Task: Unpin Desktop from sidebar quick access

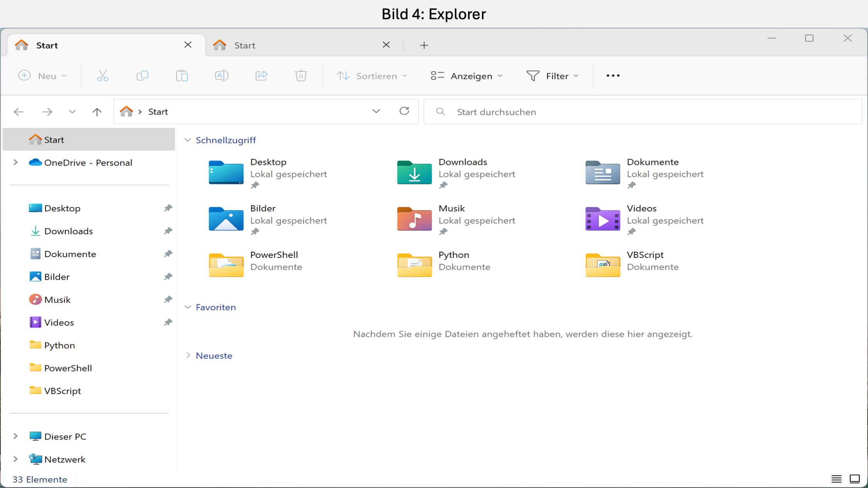Action: (168, 208)
